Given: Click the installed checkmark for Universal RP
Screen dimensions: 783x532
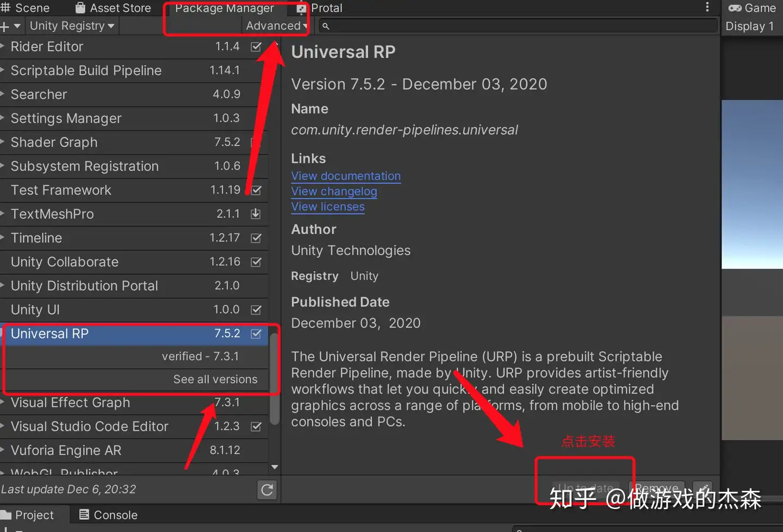Looking at the screenshot, I should point(256,334).
